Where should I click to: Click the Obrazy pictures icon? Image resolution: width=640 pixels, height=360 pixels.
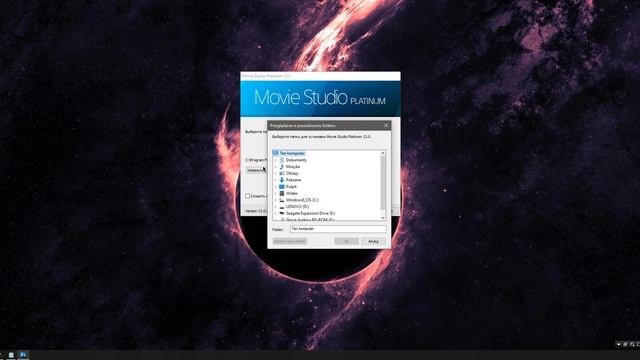coord(282,173)
